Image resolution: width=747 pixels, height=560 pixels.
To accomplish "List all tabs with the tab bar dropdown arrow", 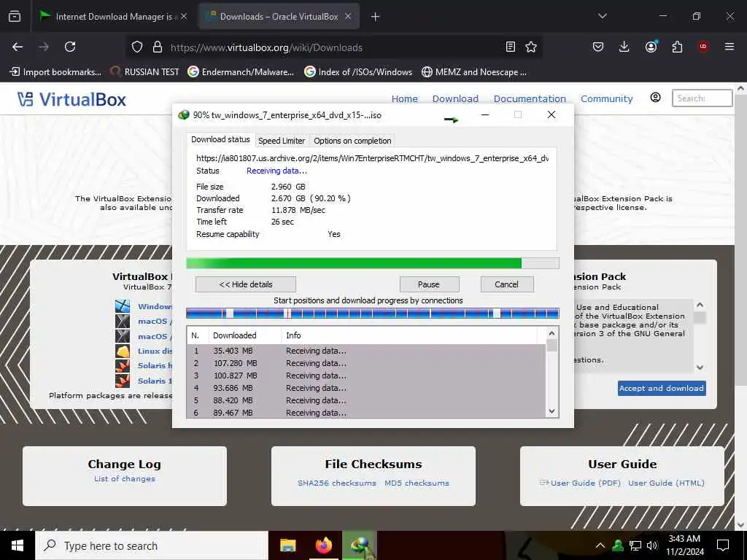I will (x=602, y=16).
